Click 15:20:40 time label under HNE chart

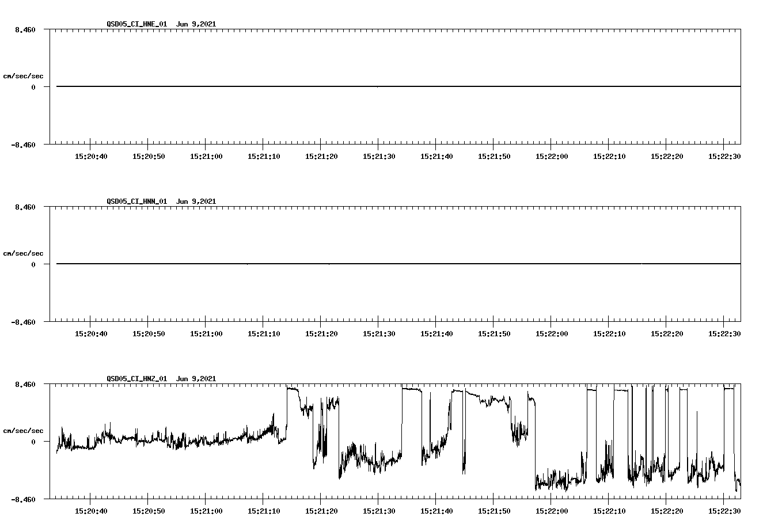point(91,156)
